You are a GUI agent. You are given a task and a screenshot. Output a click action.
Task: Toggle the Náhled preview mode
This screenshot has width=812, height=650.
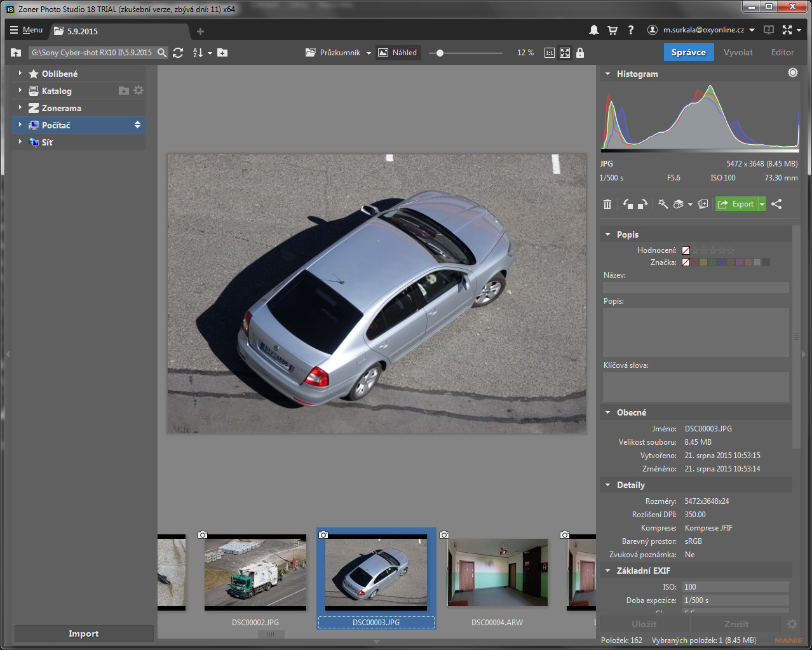398,53
